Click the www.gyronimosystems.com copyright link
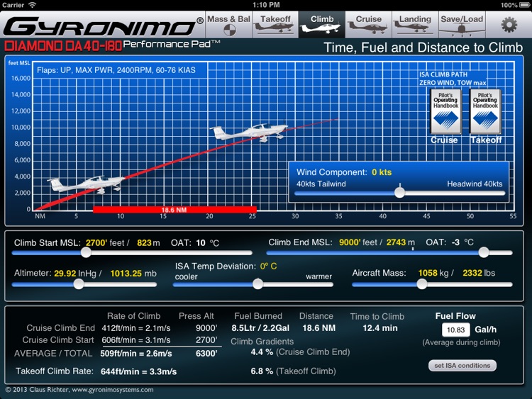The image size is (532, 399). click(112, 390)
